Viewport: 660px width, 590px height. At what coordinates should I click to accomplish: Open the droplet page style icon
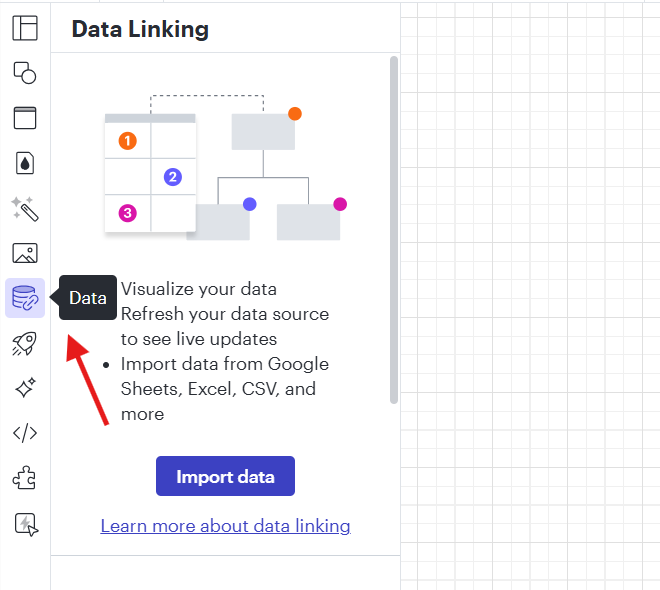pyautogui.click(x=25, y=163)
